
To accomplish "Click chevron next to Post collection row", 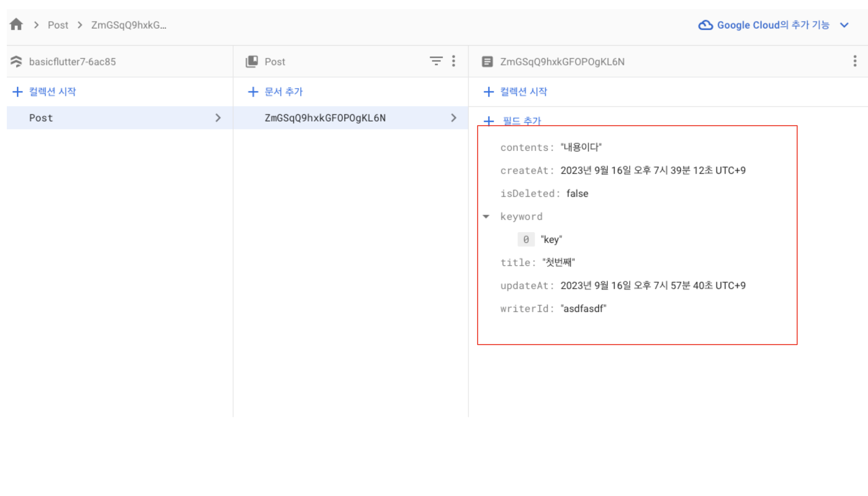I will tap(218, 118).
